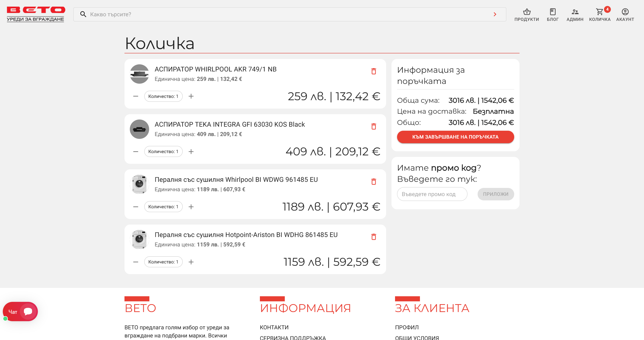The height and width of the screenshot is (340, 644).
Task: Click the ИНФОРМАЦИЯ footer heading
Action: coord(305,308)
